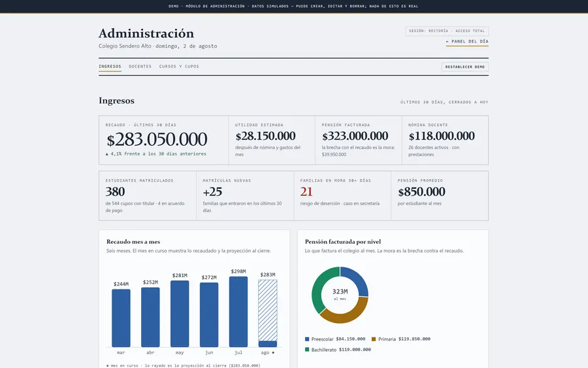Image resolution: width=588 pixels, height=368 pixels.
Task: Click the $850.000 pensión promedio value
Action: point(421,192)
